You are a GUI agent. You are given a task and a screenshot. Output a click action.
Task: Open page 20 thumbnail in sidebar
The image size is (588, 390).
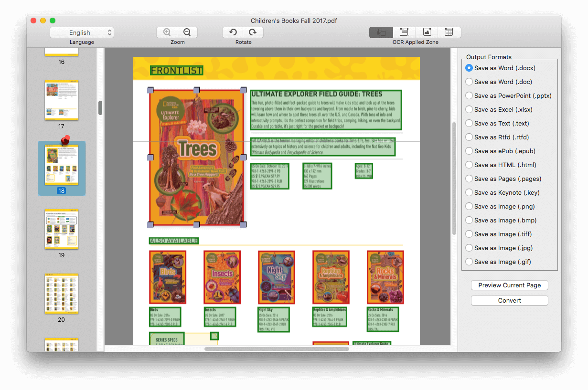[62, 294]
